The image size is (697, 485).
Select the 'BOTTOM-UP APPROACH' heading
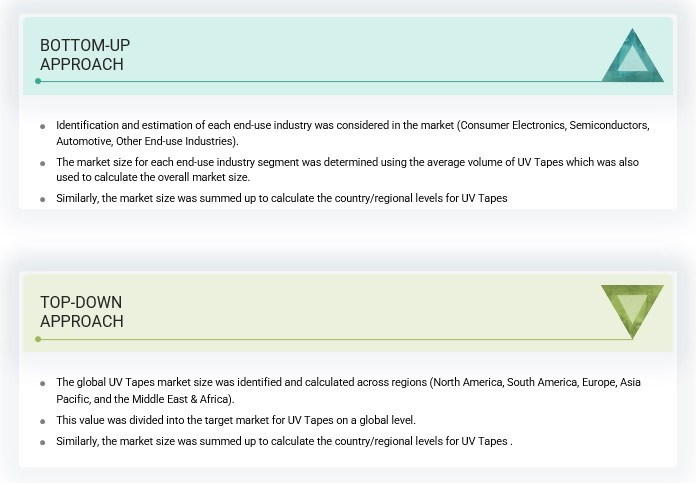point(85,55)
